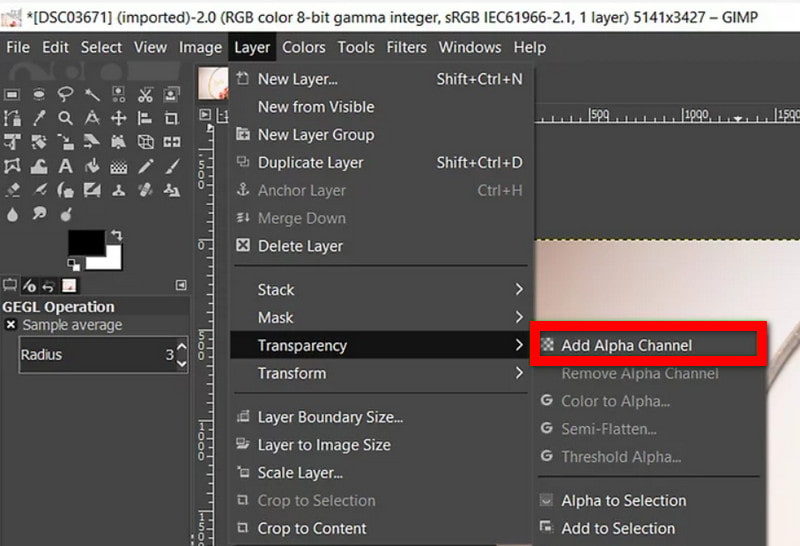The width and height of the screenshot is (800, 546).
Task: Select the Measure compass tool
Action: [92, 118]
